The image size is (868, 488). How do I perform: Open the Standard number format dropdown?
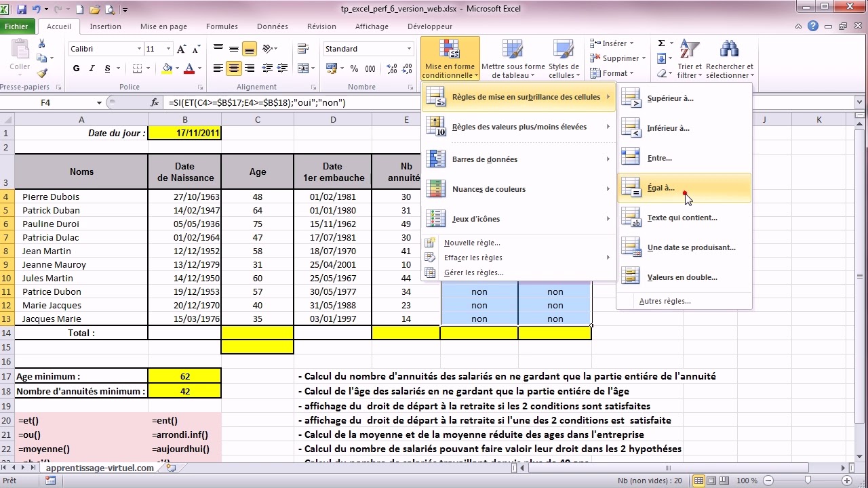tap(409, 49)
